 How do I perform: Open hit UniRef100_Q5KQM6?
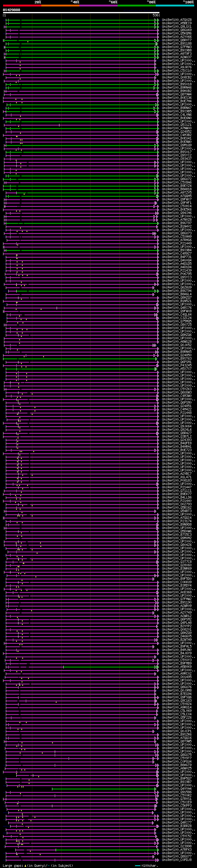pos(177,33)
